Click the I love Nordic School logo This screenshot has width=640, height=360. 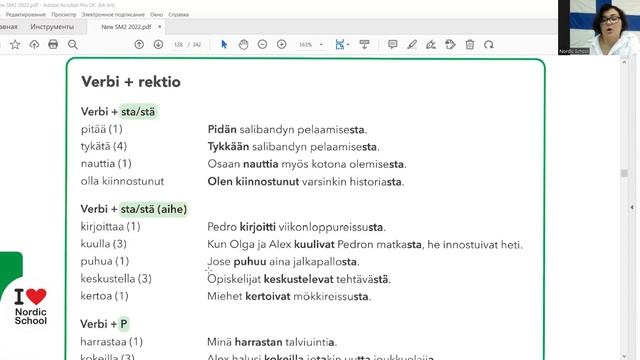click(x=31, y=307)
